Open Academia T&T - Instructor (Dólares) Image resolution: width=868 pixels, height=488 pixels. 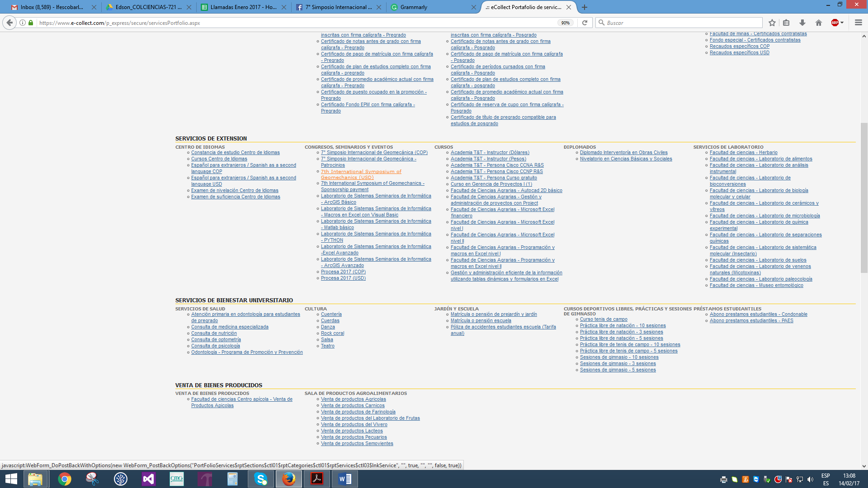pyautogui.click(x=490, y=153)
